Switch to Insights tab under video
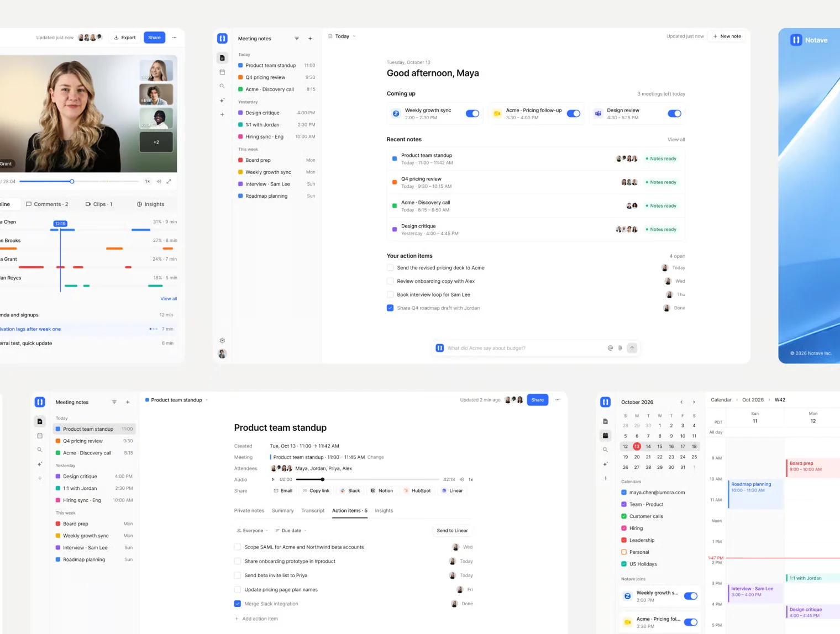The image size is (840, 634). [150, 204]
